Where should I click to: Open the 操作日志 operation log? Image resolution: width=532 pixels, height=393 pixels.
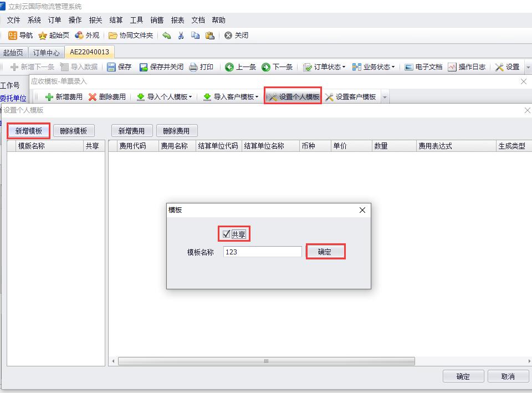(x=452, y=67)
